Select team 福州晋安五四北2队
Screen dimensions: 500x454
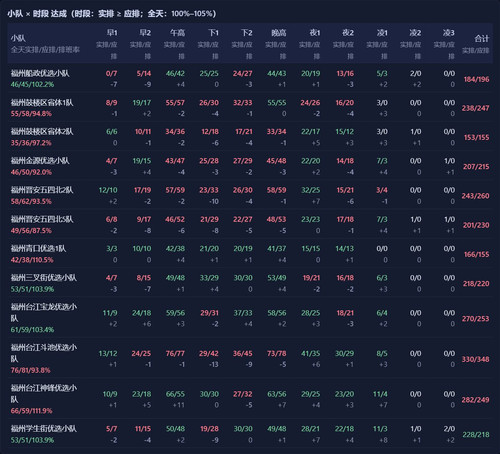click(42, 190)
